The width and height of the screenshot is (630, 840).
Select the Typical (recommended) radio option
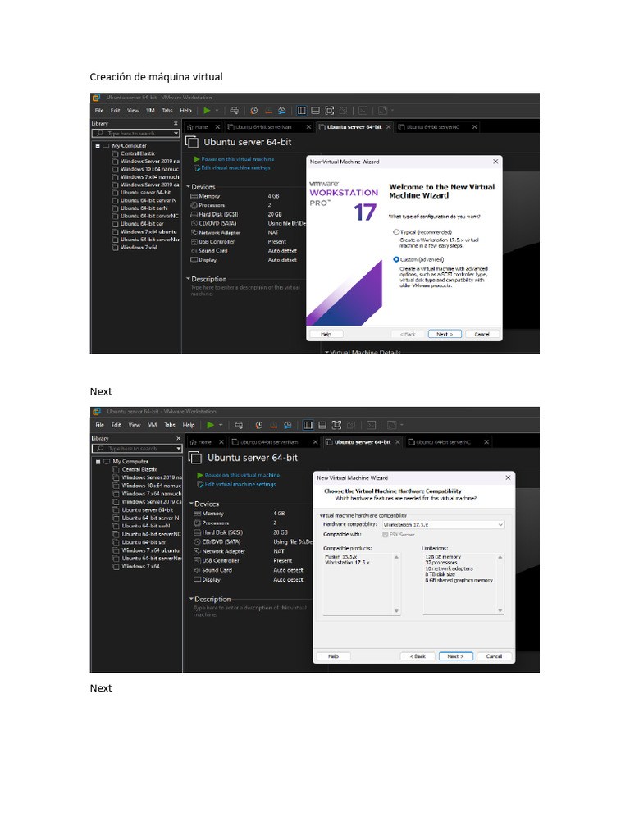396,232
